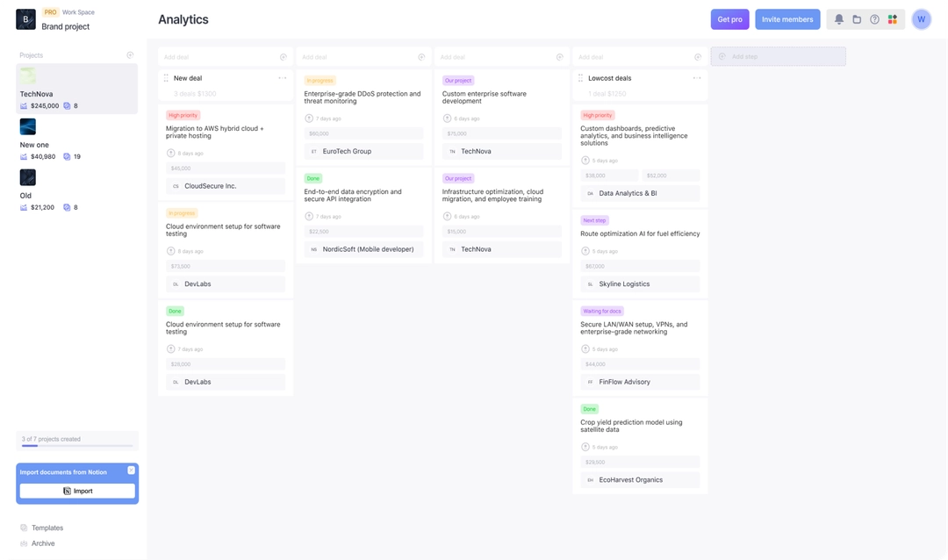Dismiss the Import from Notion banner
948x560 pixels.
[x=131, y=470]
